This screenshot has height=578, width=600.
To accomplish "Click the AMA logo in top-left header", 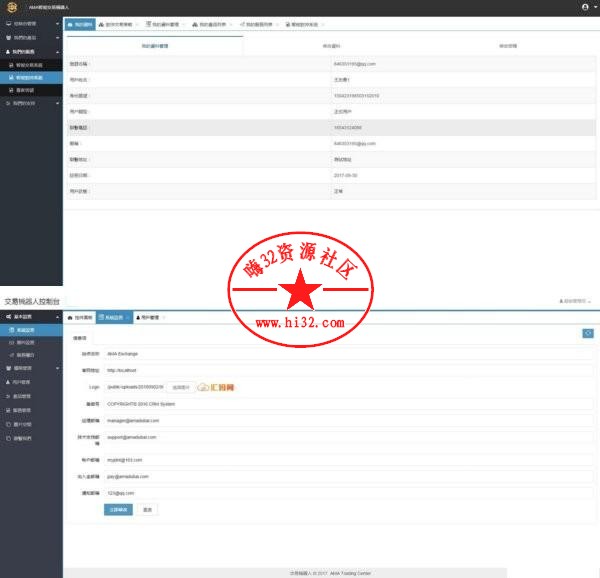I will 12,7.
